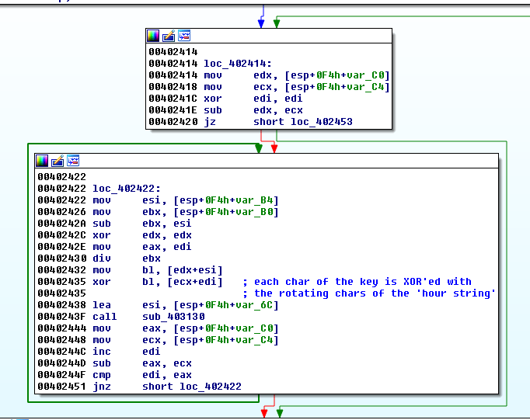Open the color picker icon in loc_402422 block
Image resolution: width=530 pixels, height=420 pixels.
42,161
